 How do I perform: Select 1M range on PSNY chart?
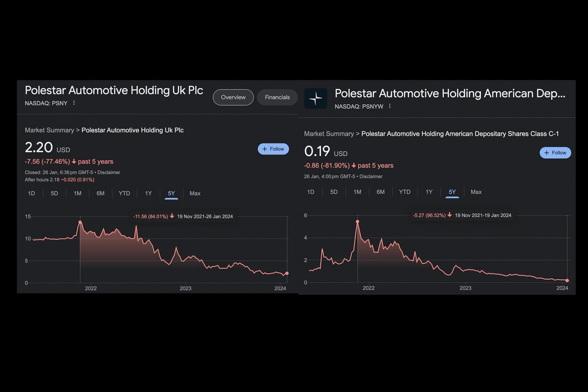77,193
